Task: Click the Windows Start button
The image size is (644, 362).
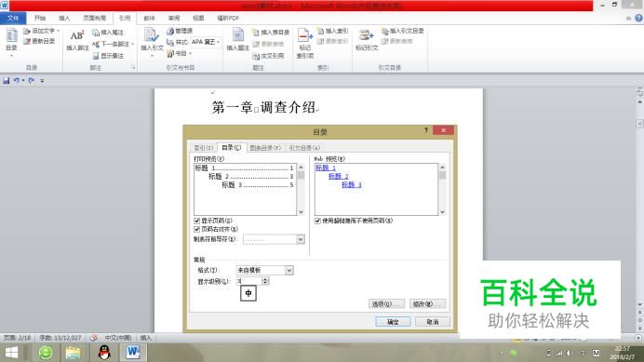Action: click(x=11, y=353)
